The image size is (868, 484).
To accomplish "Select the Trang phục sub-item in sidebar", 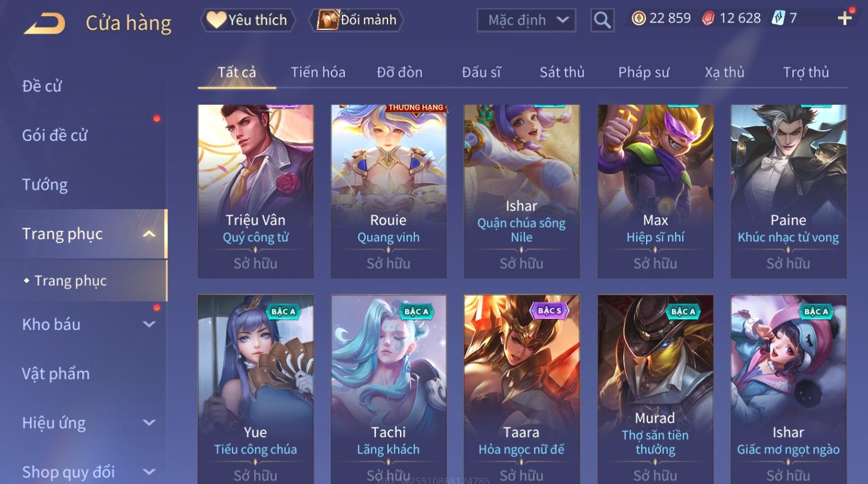I will click(70, 281).
